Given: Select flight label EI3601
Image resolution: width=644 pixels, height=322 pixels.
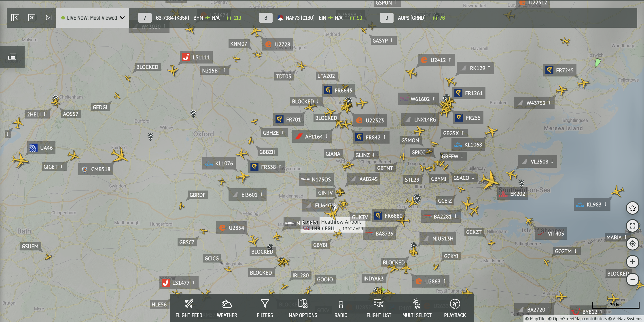Looking at the screenshot, I should (248, 195).
